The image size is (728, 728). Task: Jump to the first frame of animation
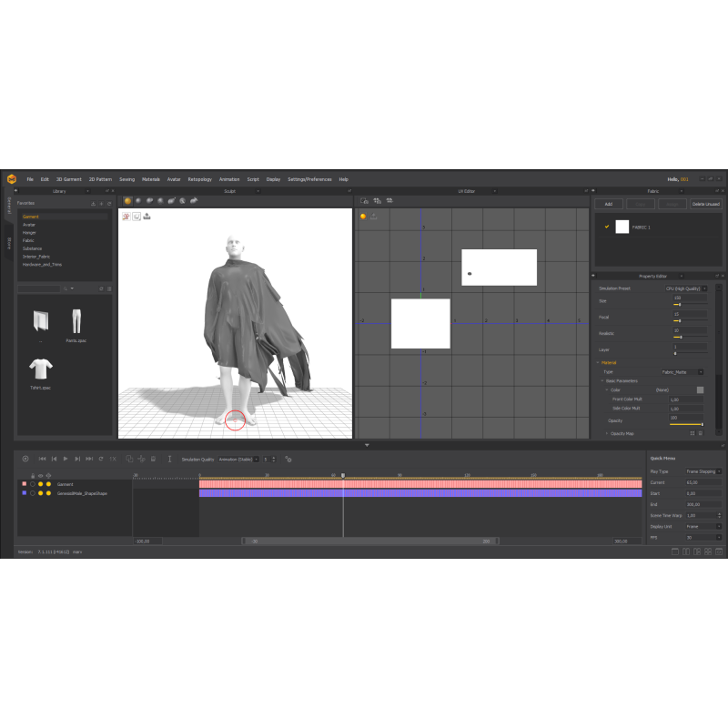click(42, 459)
